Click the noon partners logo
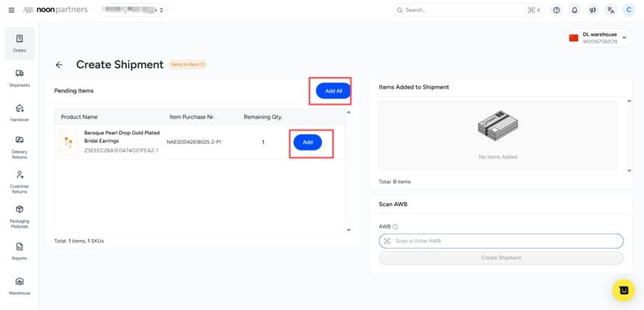The width and height of the screenshot is (644, 310). click(55, 10)
